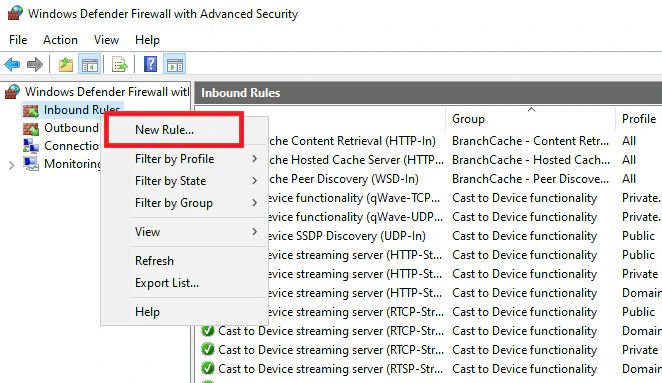The width and height of the screenshot is (662, 383).
Task: Choose View entry in context menu
Action: 184,231
